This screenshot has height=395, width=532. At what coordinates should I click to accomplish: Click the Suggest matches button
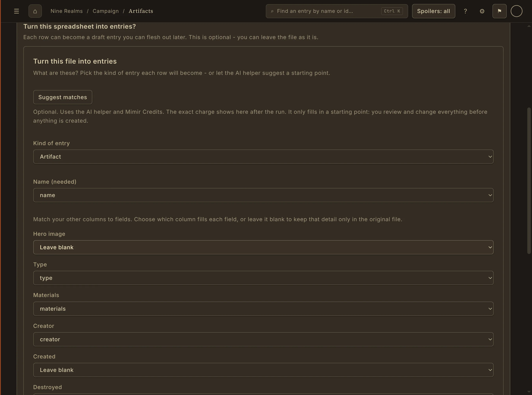[63, 97]
